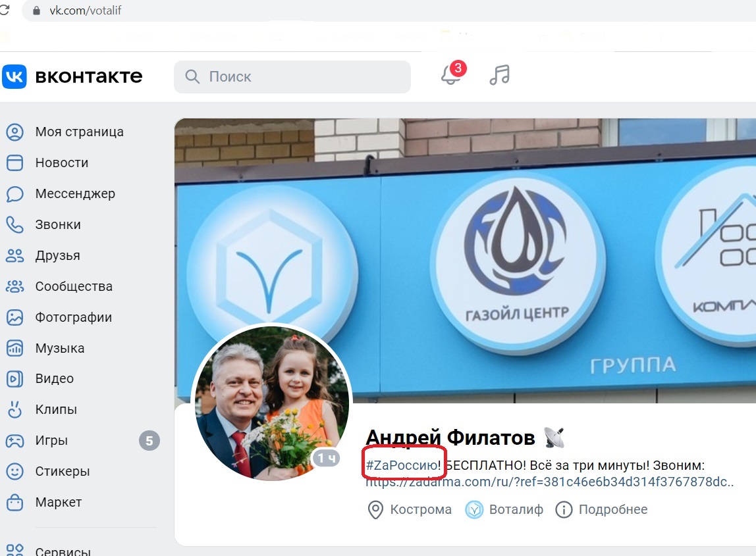Screen dimensions: 756x556
Task: Open Андрей Филатов's profile photo
Action: 272,403
